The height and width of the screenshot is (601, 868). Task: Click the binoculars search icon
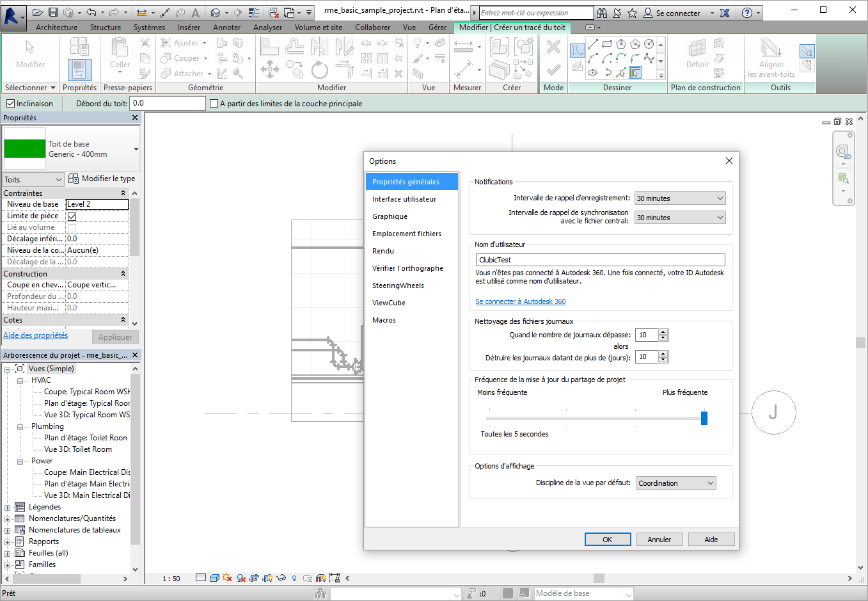602,13
